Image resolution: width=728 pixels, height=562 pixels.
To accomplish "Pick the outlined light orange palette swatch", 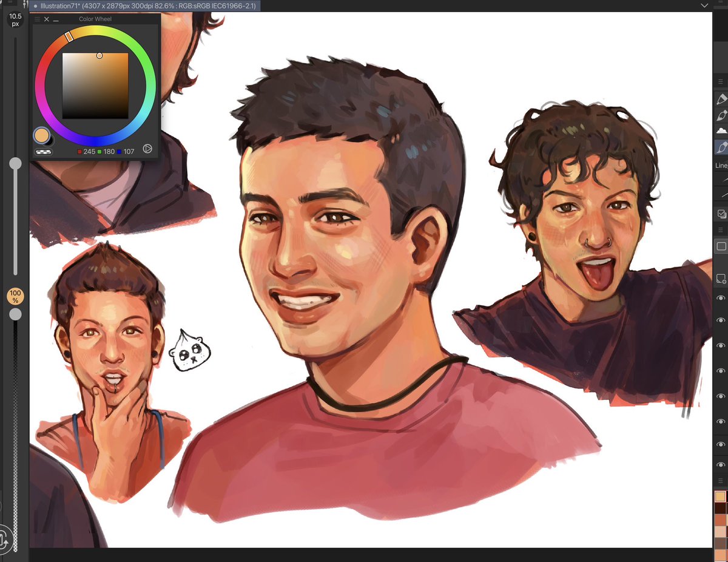I will point(720,496).
